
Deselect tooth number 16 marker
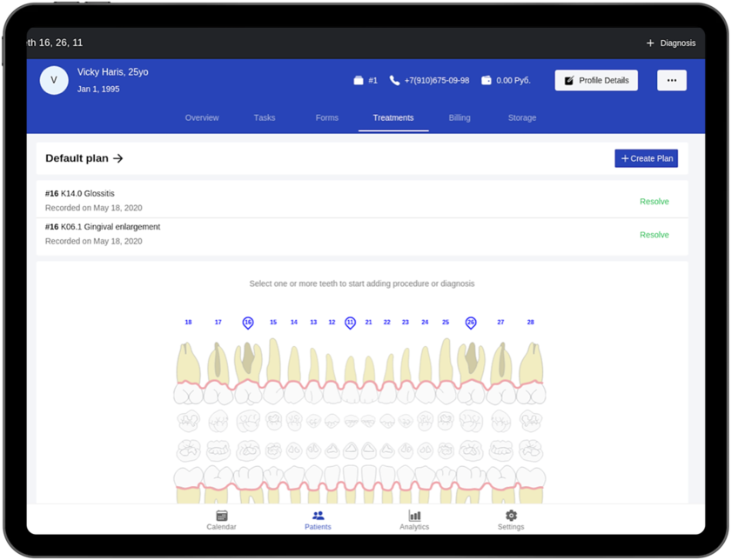(248, 323)
